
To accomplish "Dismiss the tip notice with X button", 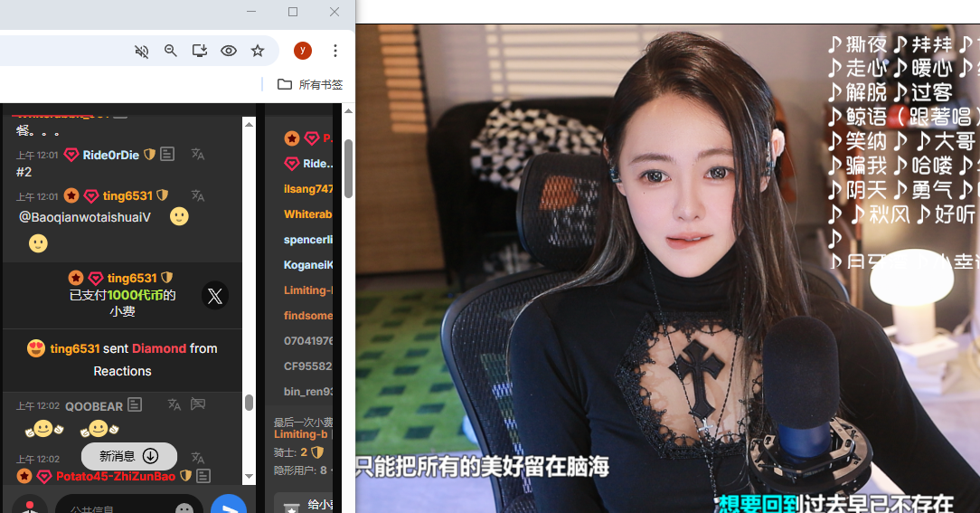I will click(x=214, y=296).
